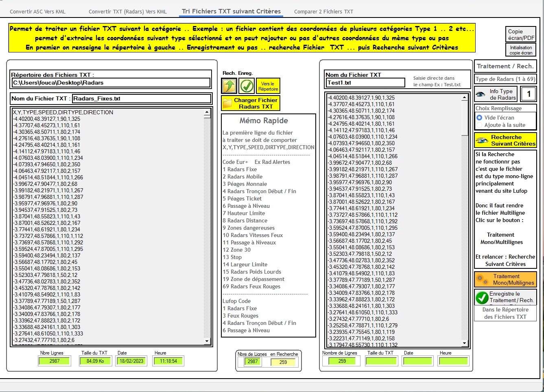Click the Taille du TXT field 84,09 Ko
Screen dimensions: 544x392
[x=95, y=361]
